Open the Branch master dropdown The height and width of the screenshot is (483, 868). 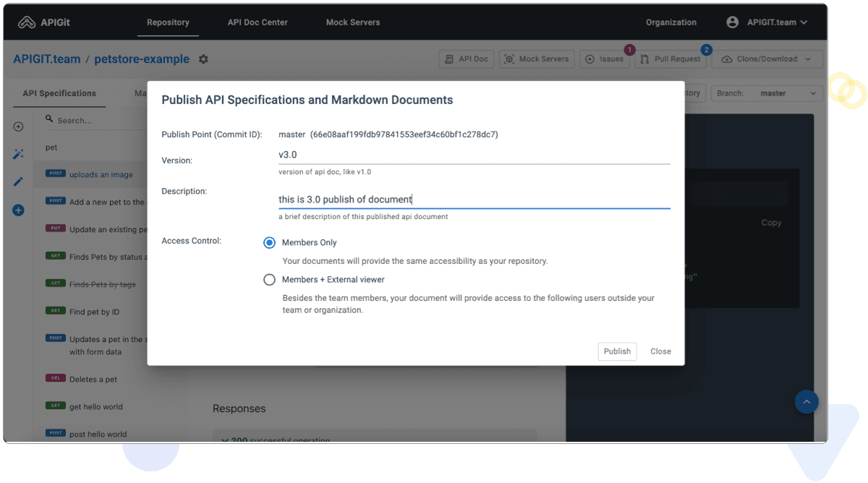click(767, 93)
